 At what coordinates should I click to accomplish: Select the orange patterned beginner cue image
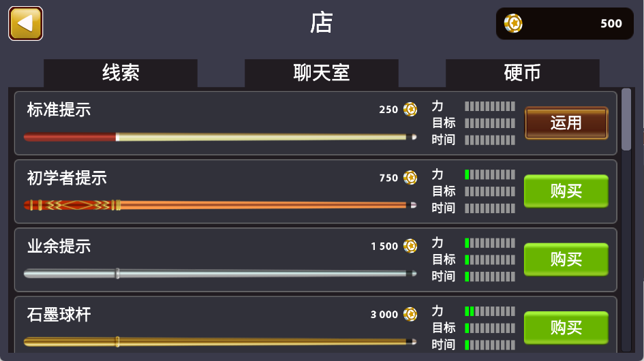click(220, 205)
